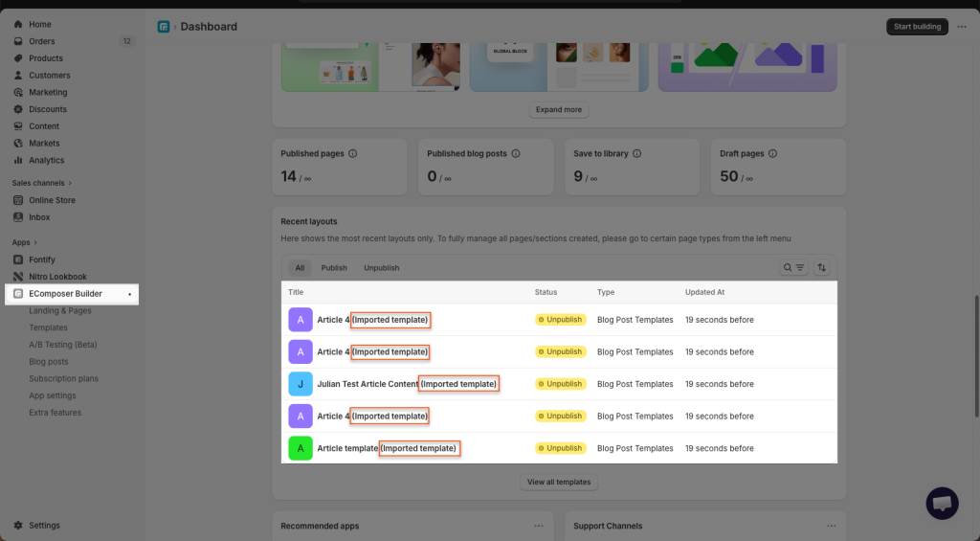Click Expand more under template gallery
This screenshot has height=541, width=980.
[x=559, y=110]
